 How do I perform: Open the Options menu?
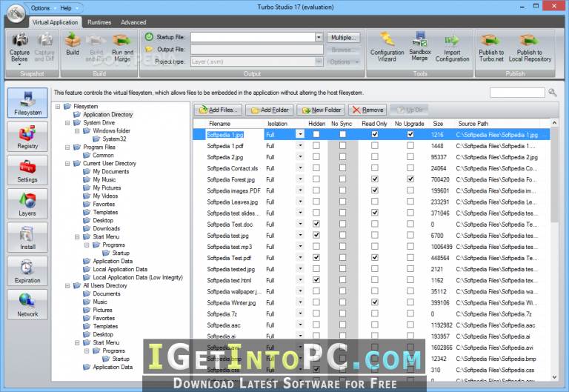click(40, 7)
